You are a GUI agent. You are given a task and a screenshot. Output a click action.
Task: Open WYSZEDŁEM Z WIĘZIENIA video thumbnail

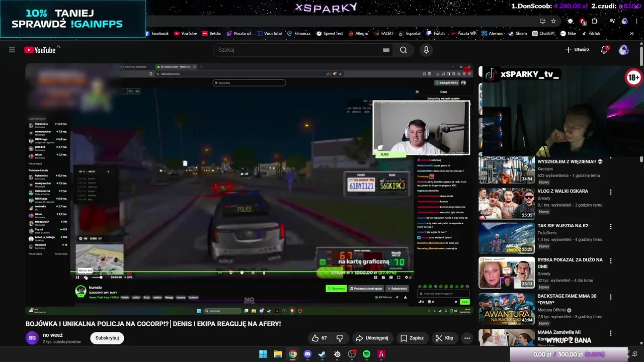point(507,169)
